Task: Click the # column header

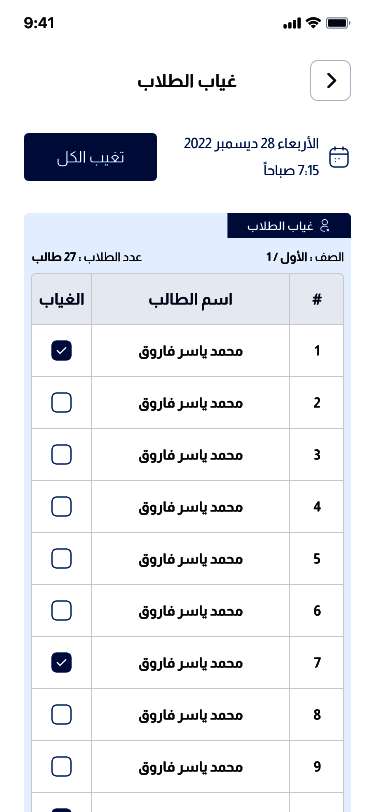Action: coord(316,299)
